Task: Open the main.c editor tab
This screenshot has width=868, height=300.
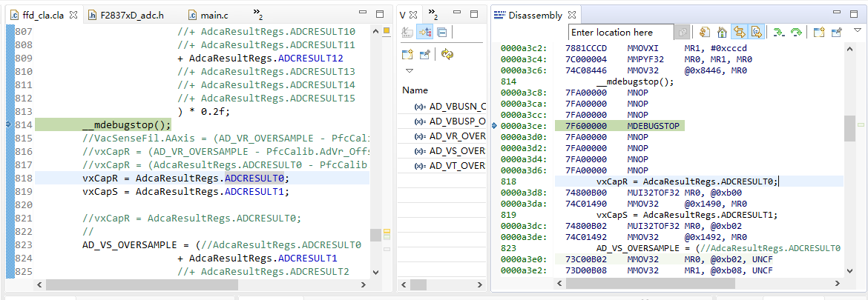Action: pos(210,15)
